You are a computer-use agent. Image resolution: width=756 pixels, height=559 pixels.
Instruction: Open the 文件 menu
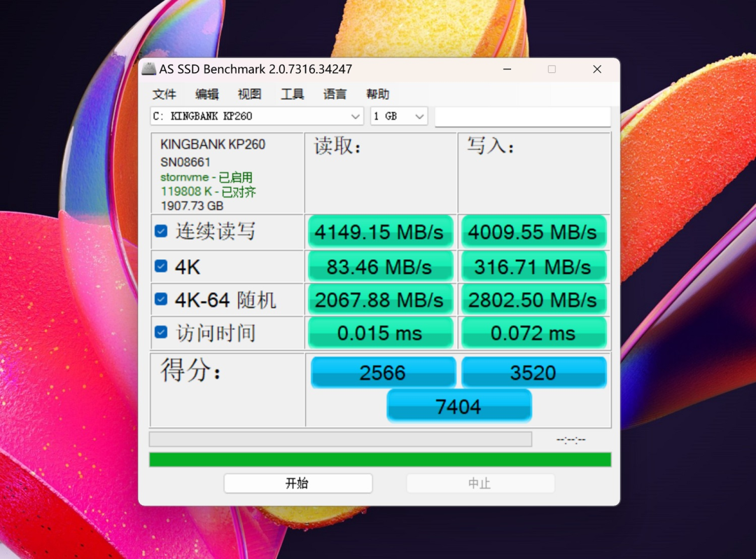164,94
